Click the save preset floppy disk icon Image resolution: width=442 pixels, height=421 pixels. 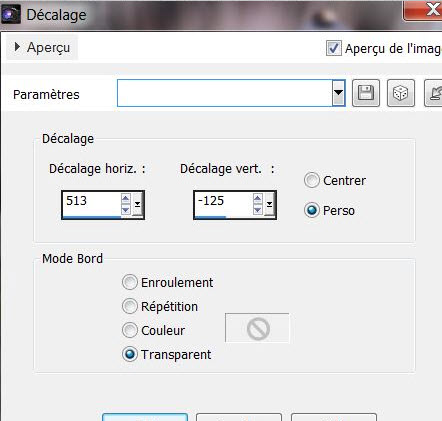366,93
